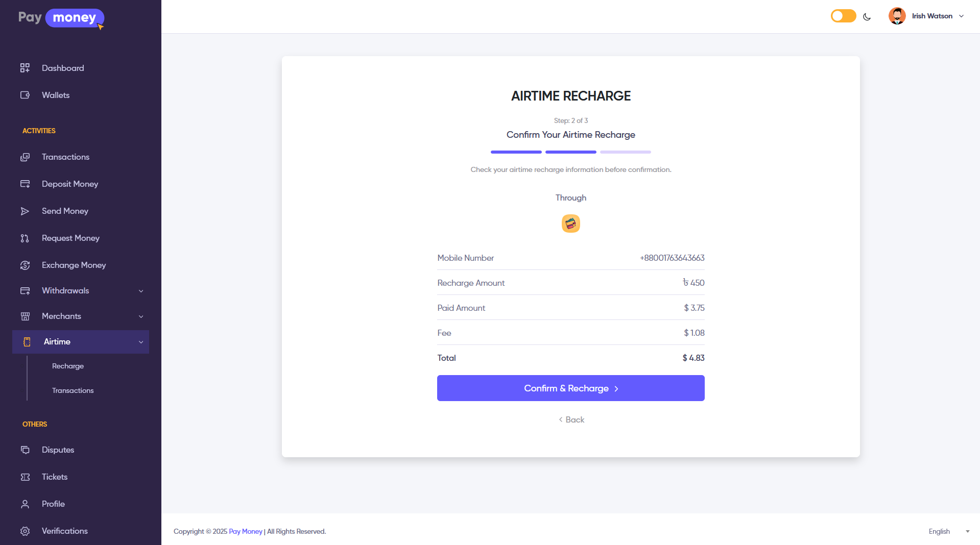Screen dimensions: 980x545
Task: Click the Pay Money logo
Action: point(61,18)
